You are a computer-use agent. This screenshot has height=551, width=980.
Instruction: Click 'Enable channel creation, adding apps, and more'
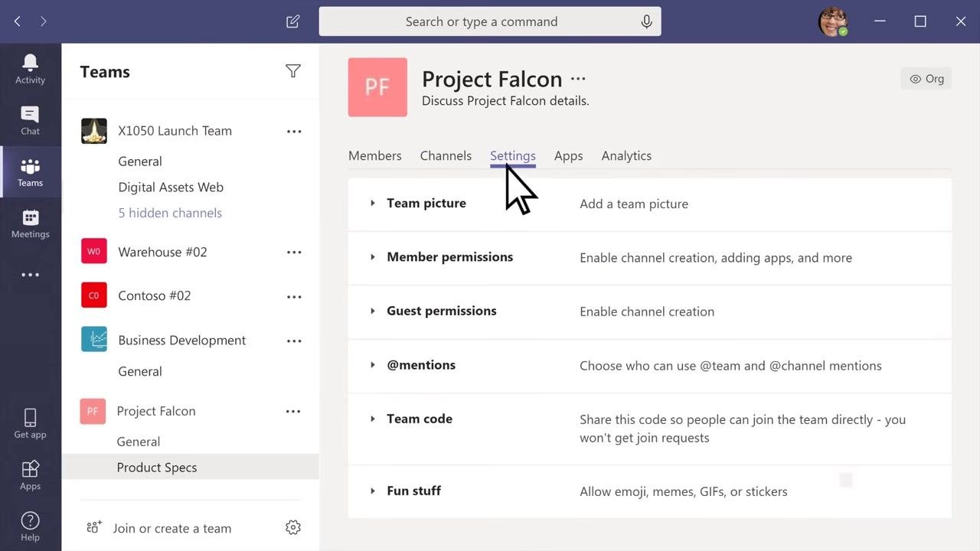716,258
